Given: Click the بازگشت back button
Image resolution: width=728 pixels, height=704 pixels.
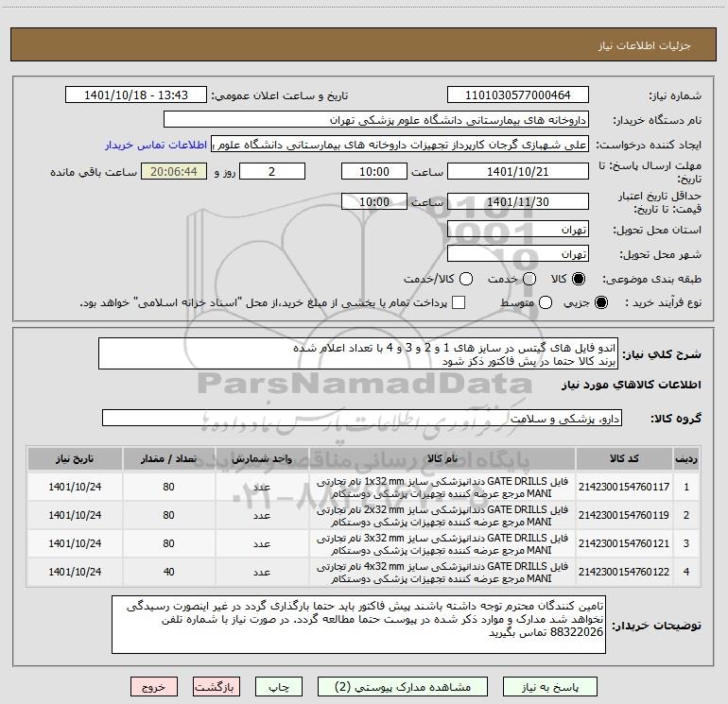Looking at the screenshot, I should point(217,687).
